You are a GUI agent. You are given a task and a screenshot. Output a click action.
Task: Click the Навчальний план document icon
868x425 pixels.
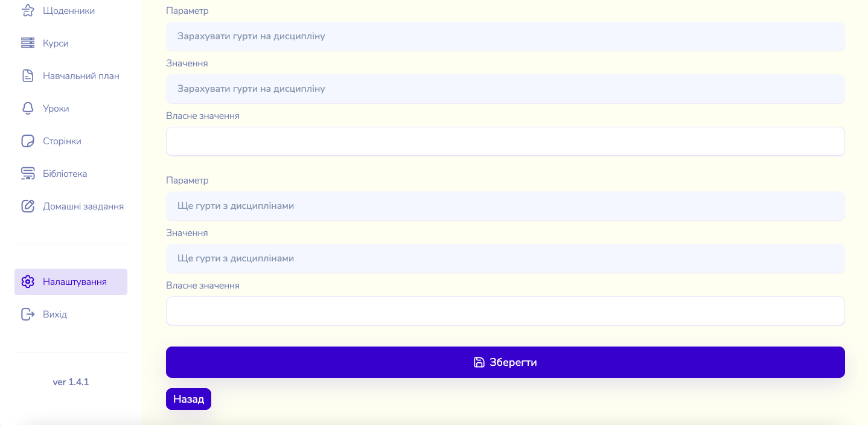[28, 76]
